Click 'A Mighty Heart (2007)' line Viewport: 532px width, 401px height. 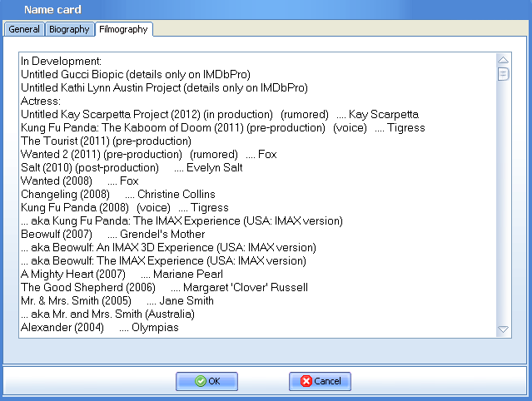122,274
